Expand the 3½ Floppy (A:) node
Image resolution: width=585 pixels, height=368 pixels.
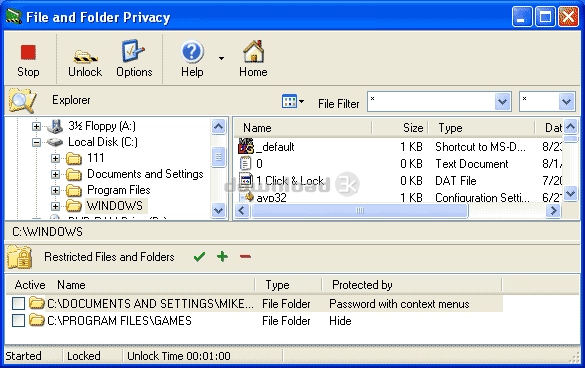(36, 126)
